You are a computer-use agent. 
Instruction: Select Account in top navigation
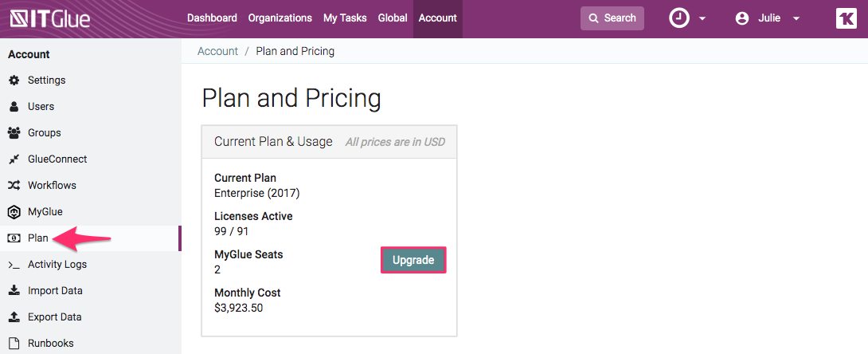pos(438,18)
